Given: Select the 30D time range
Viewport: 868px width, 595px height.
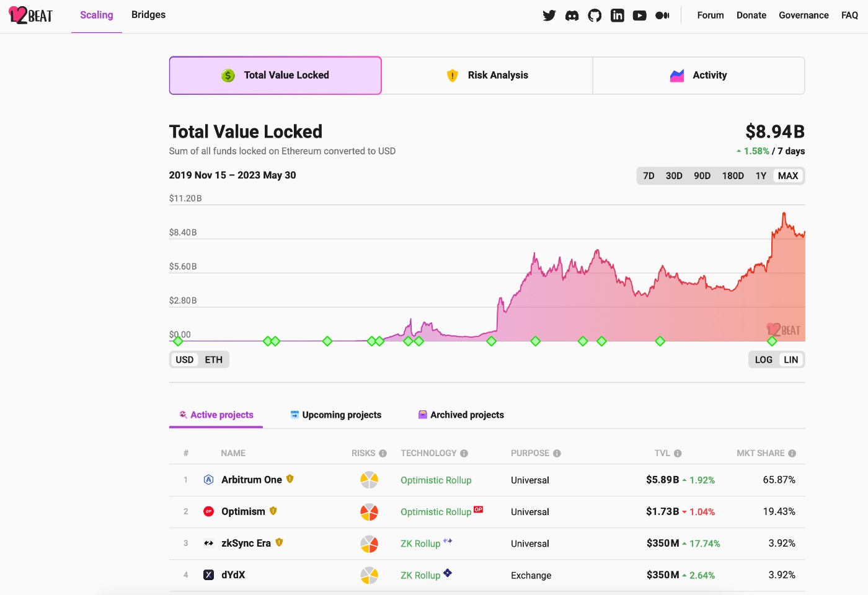Looking at the screenshot, I should 674,175.
